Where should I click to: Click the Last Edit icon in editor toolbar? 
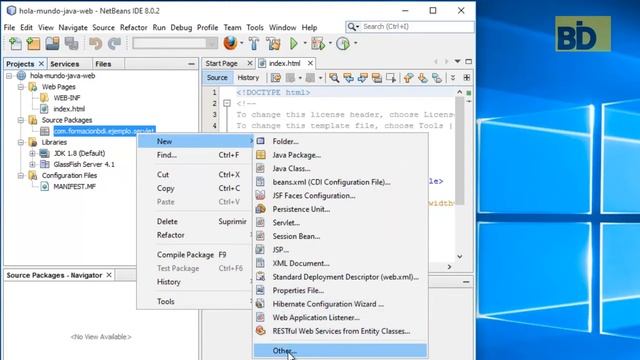click(x=276, y=78)
